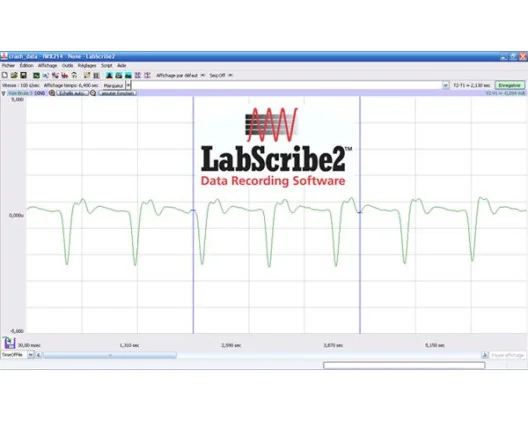Click the Affichage temps 6,400 sec label

pyautogui.click(x=71, y=86)
